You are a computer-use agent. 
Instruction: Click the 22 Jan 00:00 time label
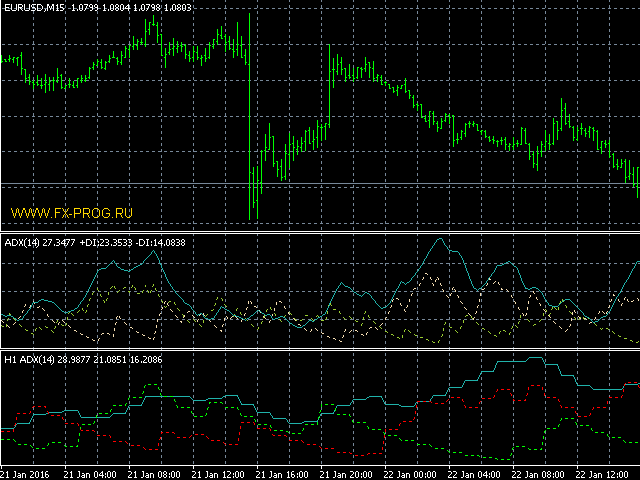click(410, 475)
